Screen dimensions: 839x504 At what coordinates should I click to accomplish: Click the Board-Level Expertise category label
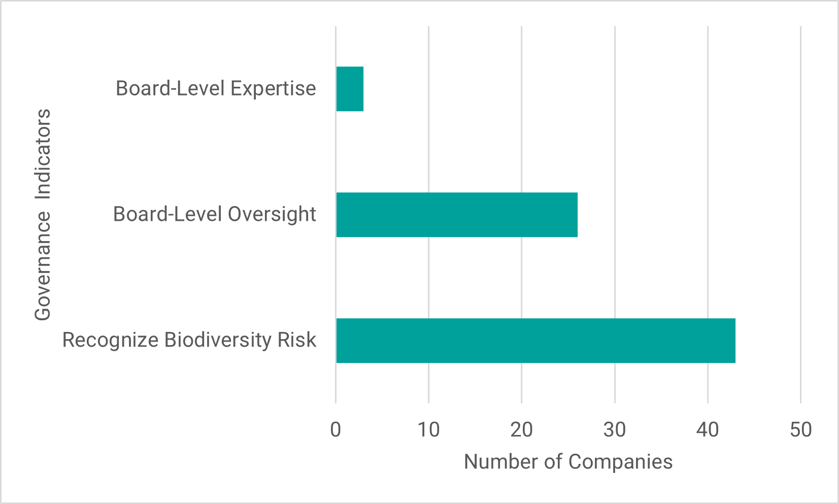(216, 89)
